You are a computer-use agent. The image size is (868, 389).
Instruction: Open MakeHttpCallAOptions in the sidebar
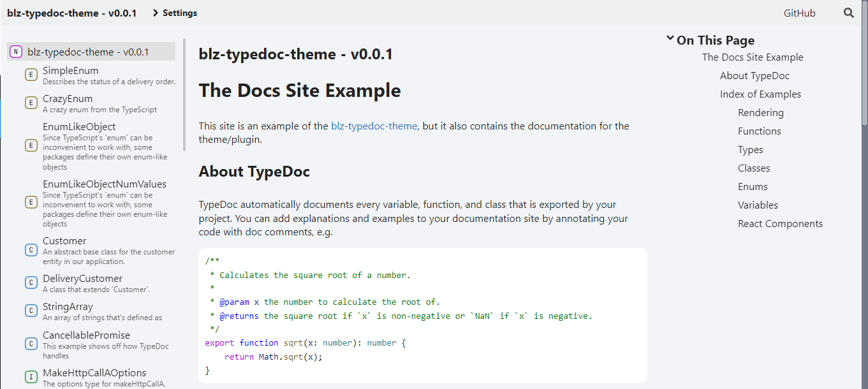tap(94, 372)
